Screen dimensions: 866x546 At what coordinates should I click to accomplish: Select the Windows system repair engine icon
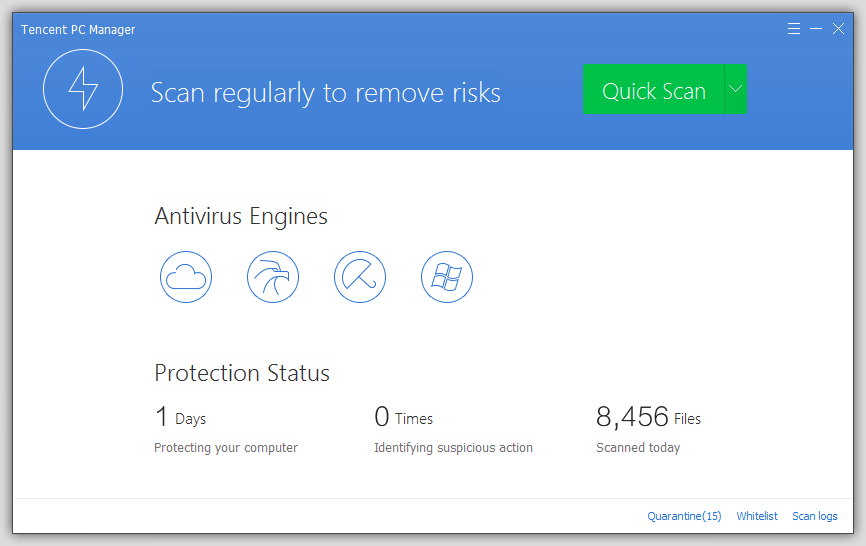447,276
